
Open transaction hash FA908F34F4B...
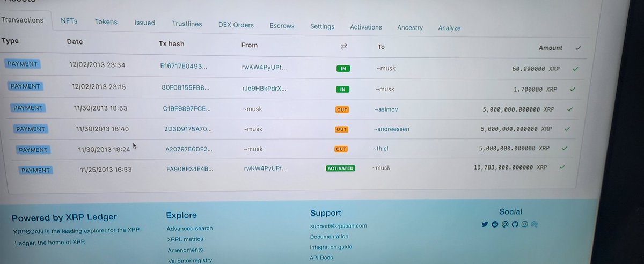tap(189, 169)
